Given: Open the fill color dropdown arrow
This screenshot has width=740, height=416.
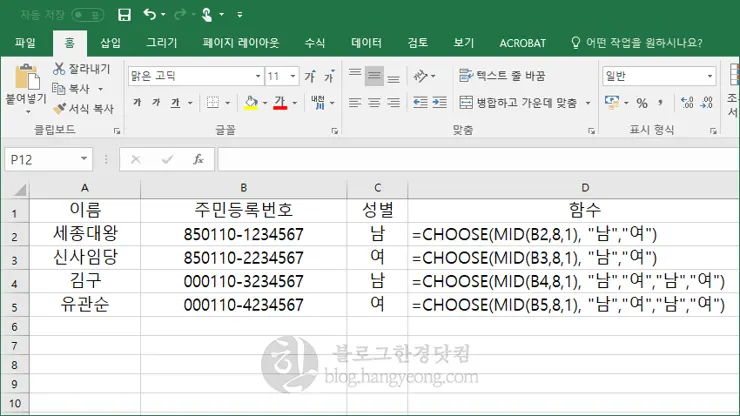Looking at the screenshot, I should click(265, 103).
